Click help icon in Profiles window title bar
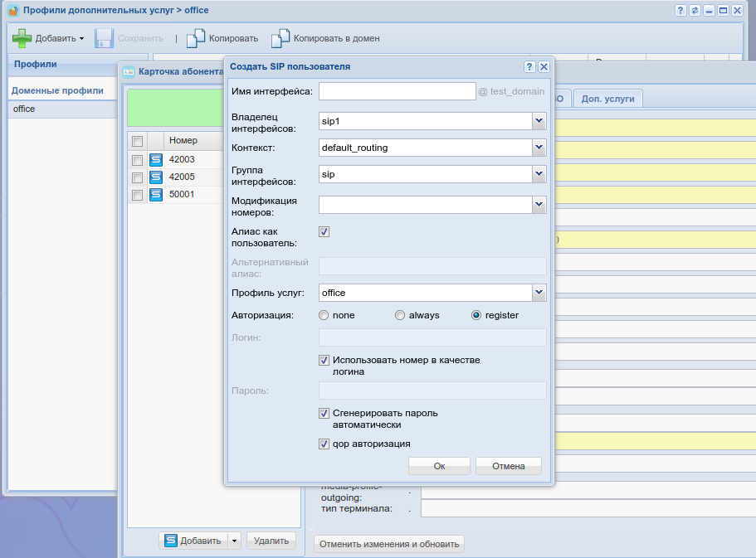This screenshot has height=558, width=756. coord(680,11)
